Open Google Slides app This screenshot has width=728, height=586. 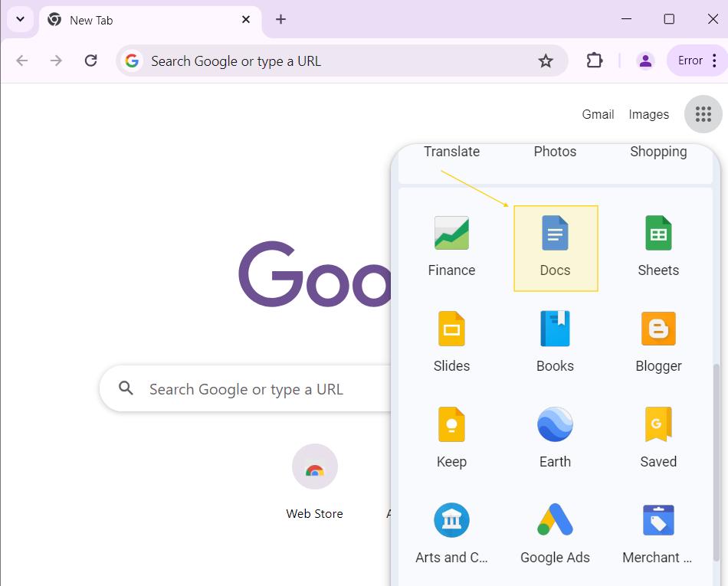[451, 343]
